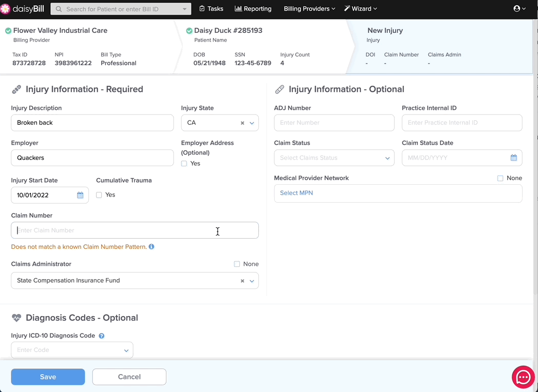Click the search magnifier icon
This screenshot has height=392, width=538.
click(59, 9)
